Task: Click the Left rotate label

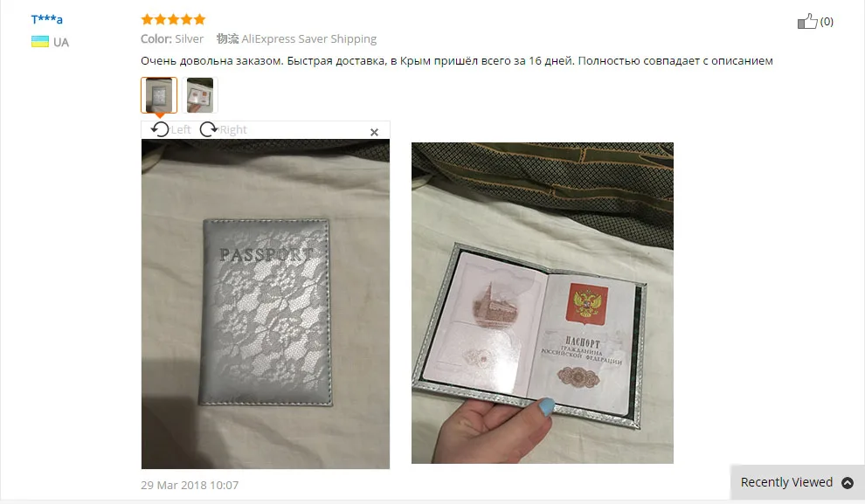Action: pyautogui.click(x=180, y=129)
